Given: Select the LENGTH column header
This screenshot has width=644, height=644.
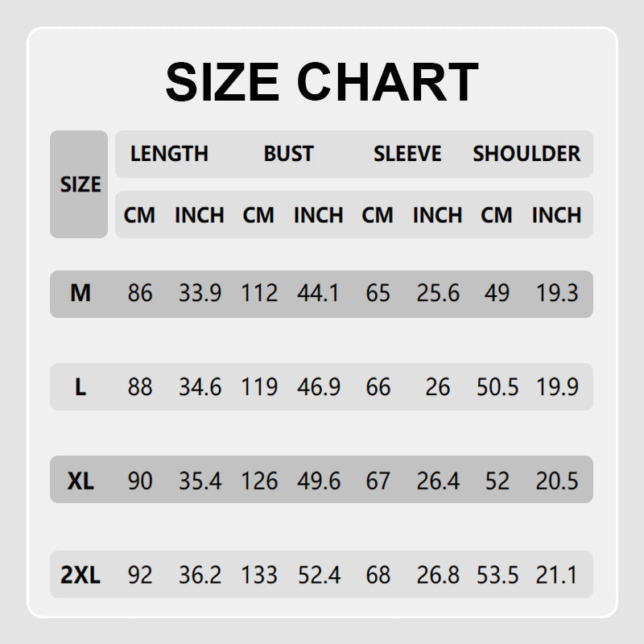Looking at the screenshot, I should click(169, 154).
